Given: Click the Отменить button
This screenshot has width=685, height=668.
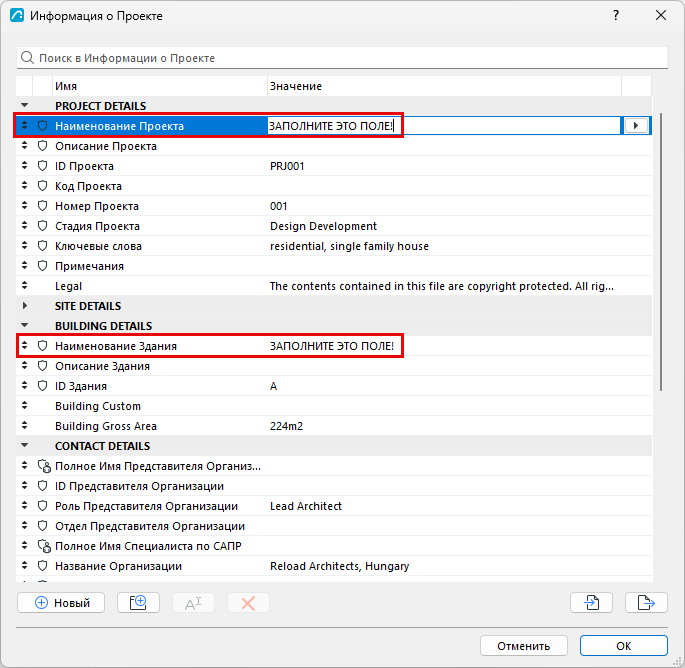Looking at the screenshot, I should coord(524,646).
